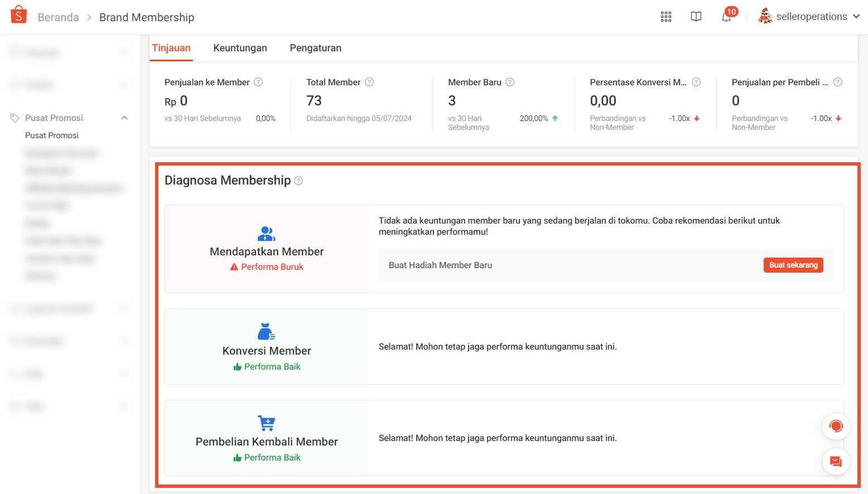Screen dimensions: 868x494
Task: Open the selleroperations account dropdown
Action: (x=809, y=17)
